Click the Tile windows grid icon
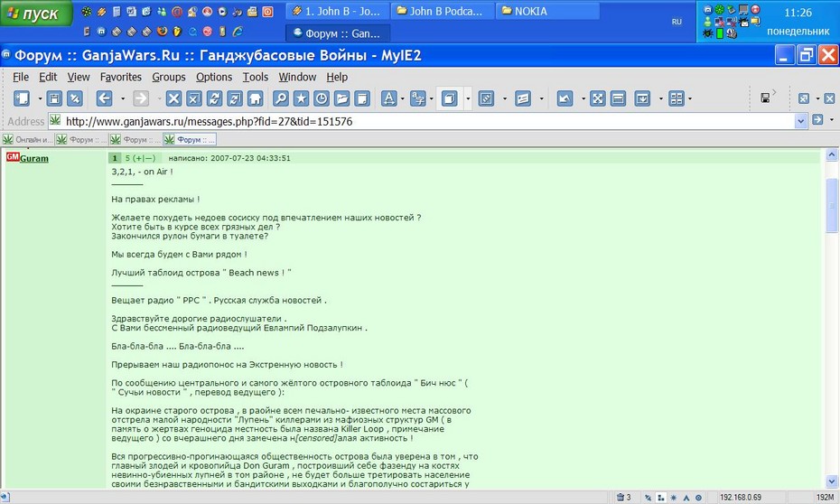The width and height of the screenshot is (840, 504). 677,98
